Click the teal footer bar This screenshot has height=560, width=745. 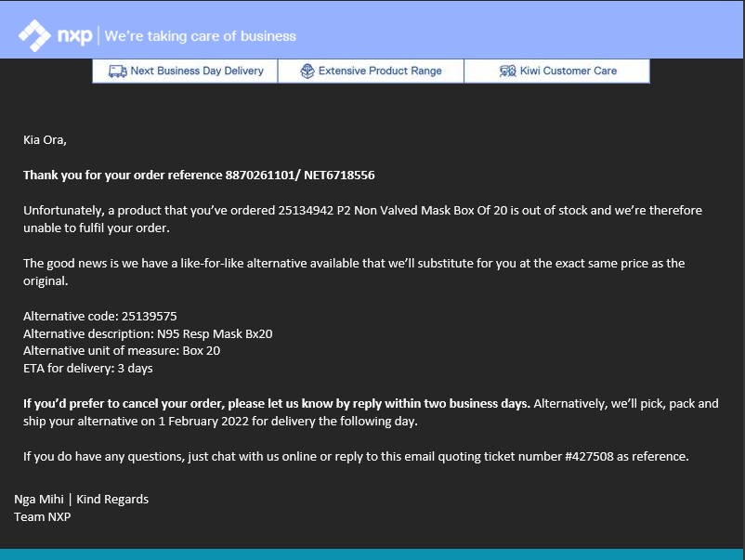point(372,553)
